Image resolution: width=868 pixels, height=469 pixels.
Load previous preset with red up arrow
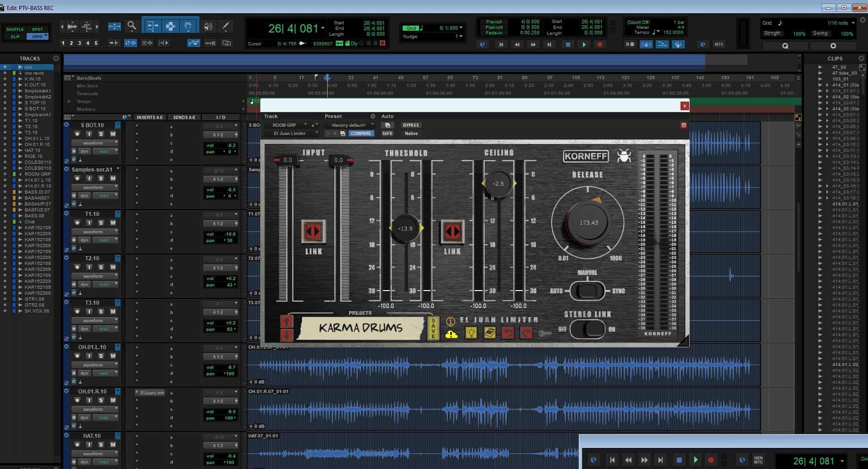click(286, 321)
